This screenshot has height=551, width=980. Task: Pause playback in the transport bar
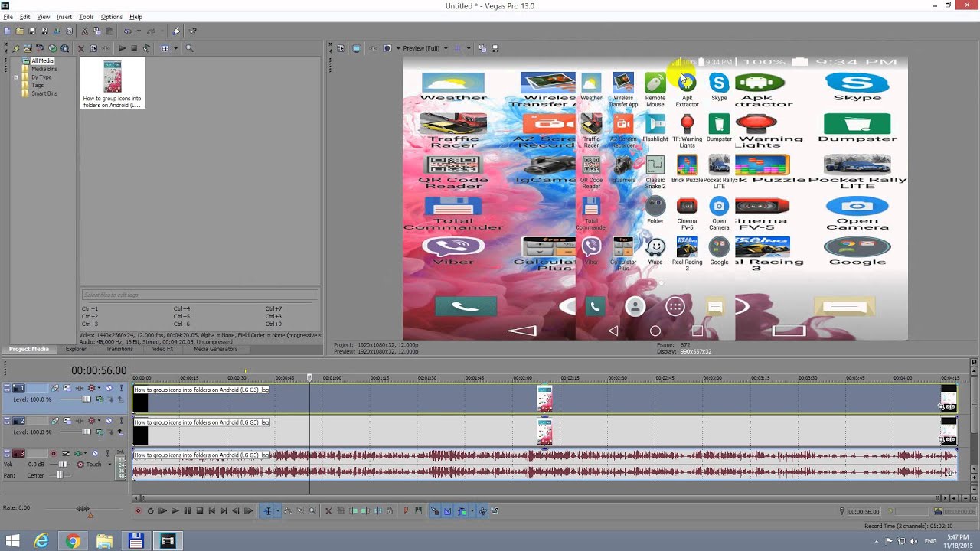187,510
